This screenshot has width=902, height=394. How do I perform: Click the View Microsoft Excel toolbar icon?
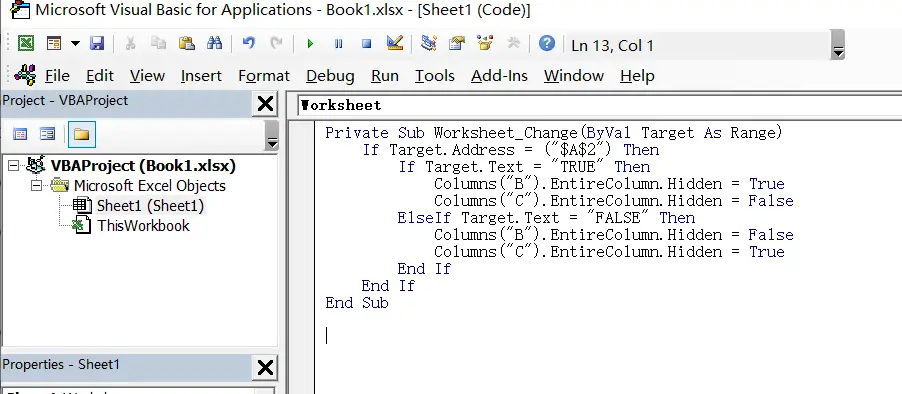pyautogui.click(x=25, y=44)
